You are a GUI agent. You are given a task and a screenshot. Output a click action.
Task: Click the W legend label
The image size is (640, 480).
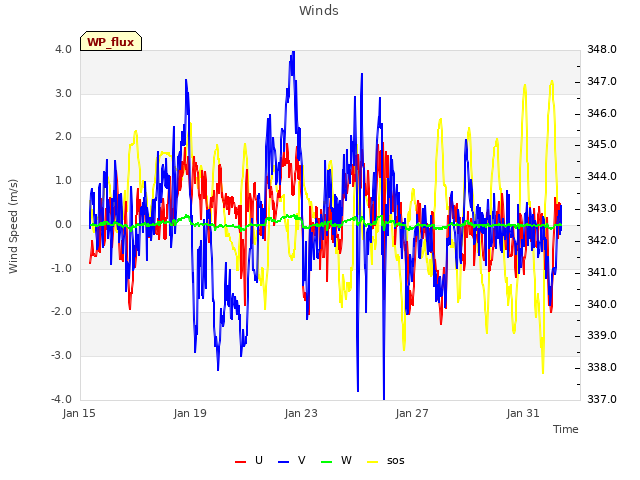(x=346, y=460)
